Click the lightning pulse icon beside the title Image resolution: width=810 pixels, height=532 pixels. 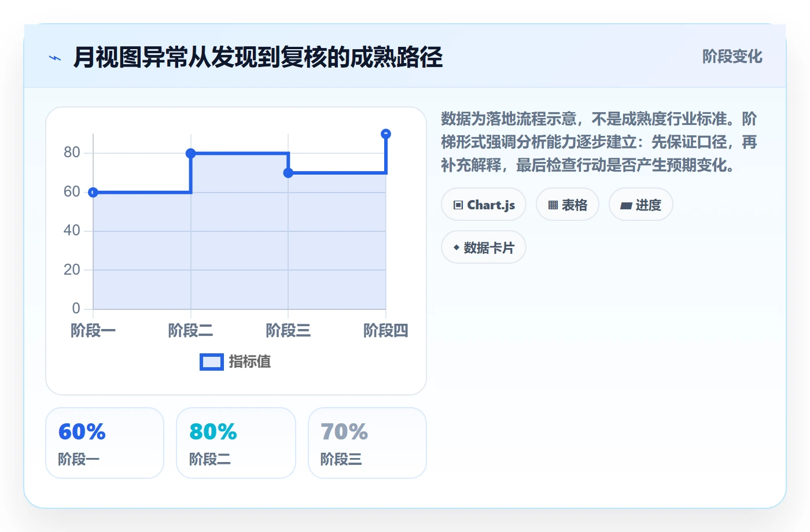55,58
